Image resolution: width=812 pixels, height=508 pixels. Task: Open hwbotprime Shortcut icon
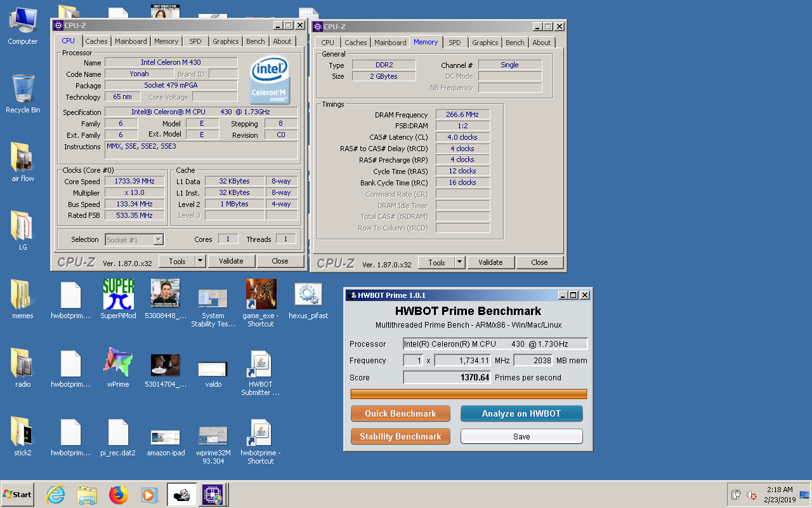pos(261,441)
